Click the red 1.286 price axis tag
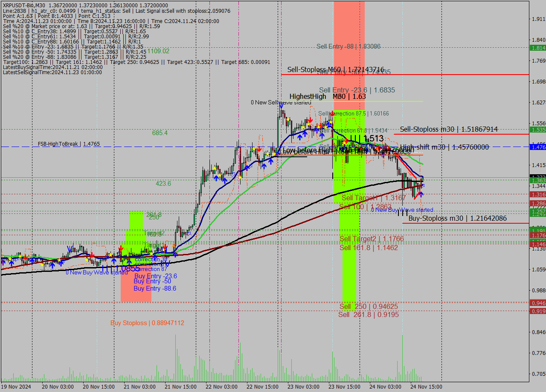The width and height of the screenshot is (546, 392). click(x=538, y=204)
